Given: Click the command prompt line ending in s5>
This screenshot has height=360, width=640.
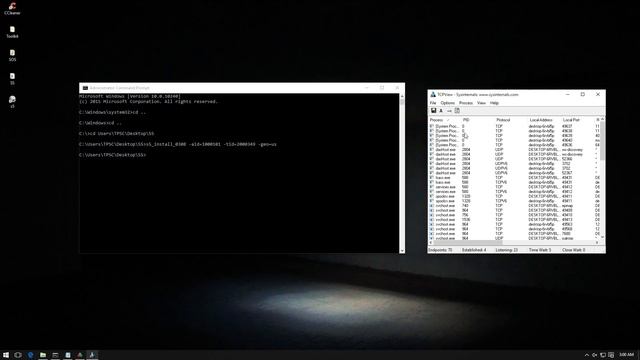Looking at the screenshot, I should (113, 155).
